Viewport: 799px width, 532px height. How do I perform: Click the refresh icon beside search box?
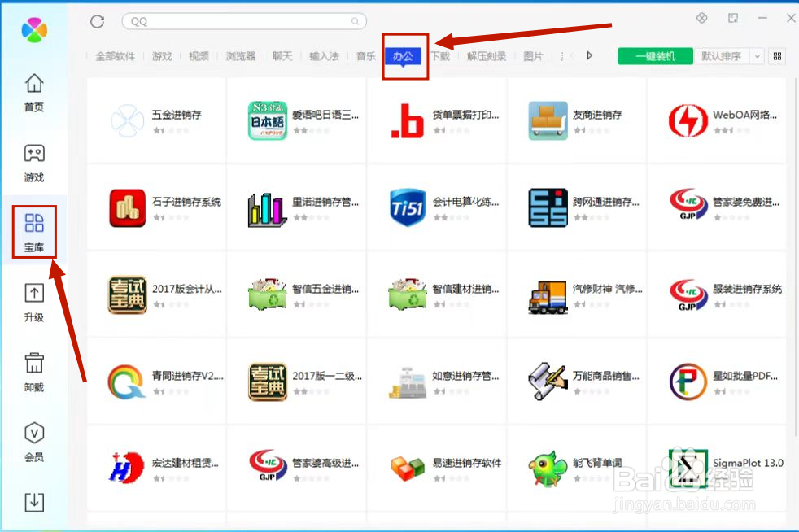(98, 21)
